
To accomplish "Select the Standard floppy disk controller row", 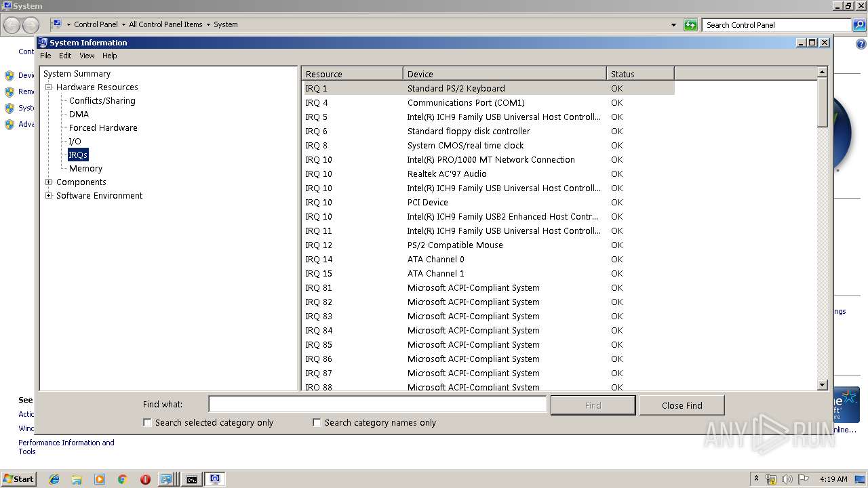I will (x=488, y=131).
